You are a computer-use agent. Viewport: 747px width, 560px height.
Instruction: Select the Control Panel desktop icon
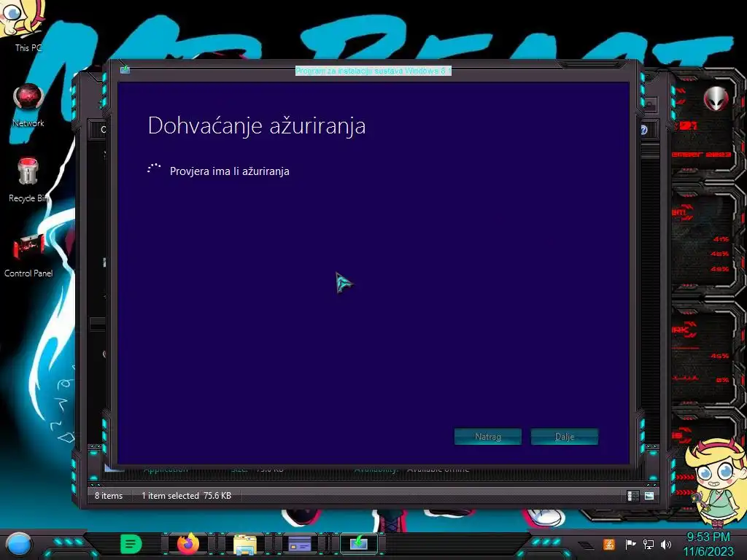point(28,256)
